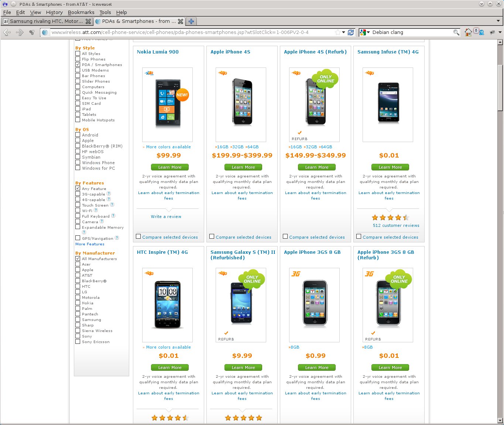The height and width of the screenshot is (425, 504).
Task: Click the 3G-capable help question icon
Action: pyautogui.click(x=109, y=194)
